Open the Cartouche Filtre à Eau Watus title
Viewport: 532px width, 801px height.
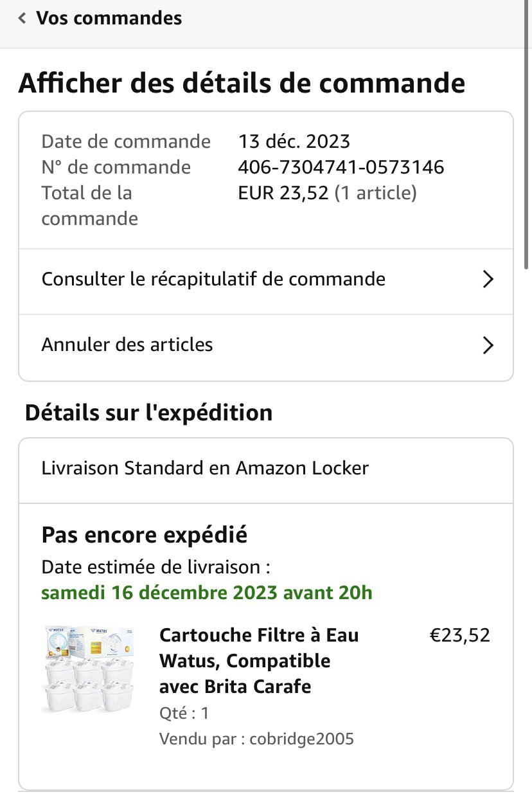(258, 661)
